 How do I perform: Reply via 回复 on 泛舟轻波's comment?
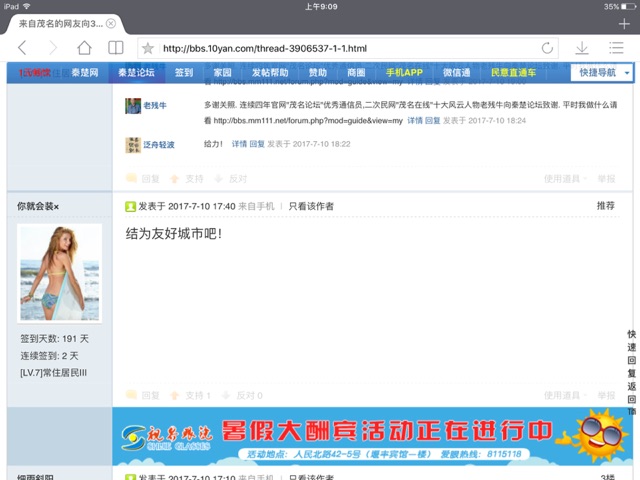(x=257, y=144)
